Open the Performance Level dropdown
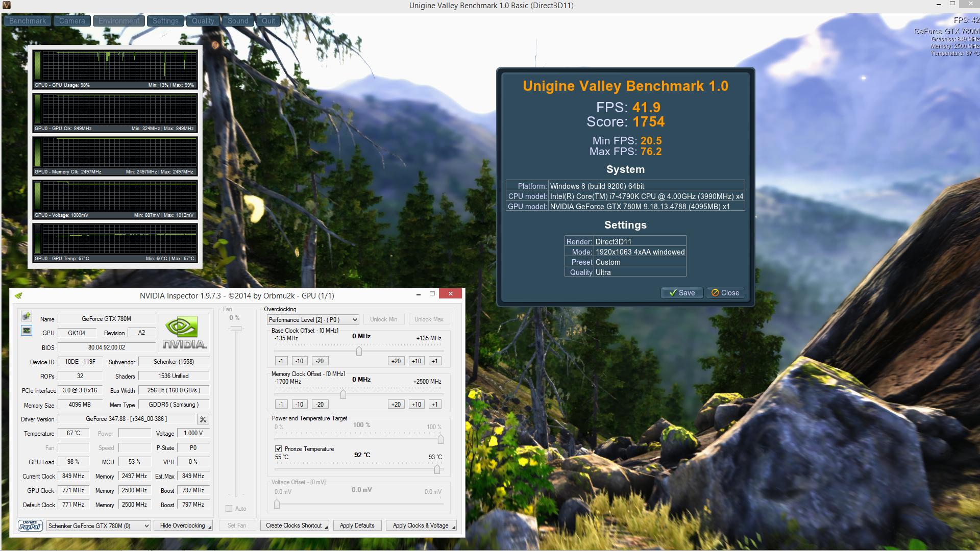Viewport: 980px width, 551px height. click(313, 320)
